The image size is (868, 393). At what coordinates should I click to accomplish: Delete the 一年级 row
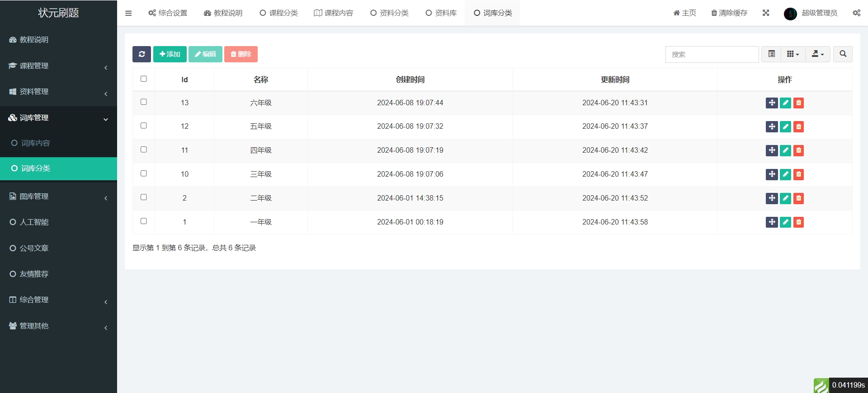799,222
